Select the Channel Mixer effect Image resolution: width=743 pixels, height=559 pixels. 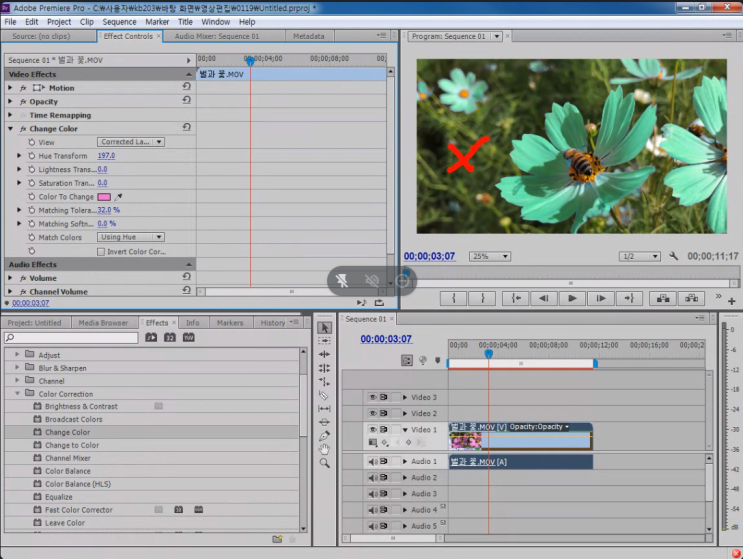point(68,458)
